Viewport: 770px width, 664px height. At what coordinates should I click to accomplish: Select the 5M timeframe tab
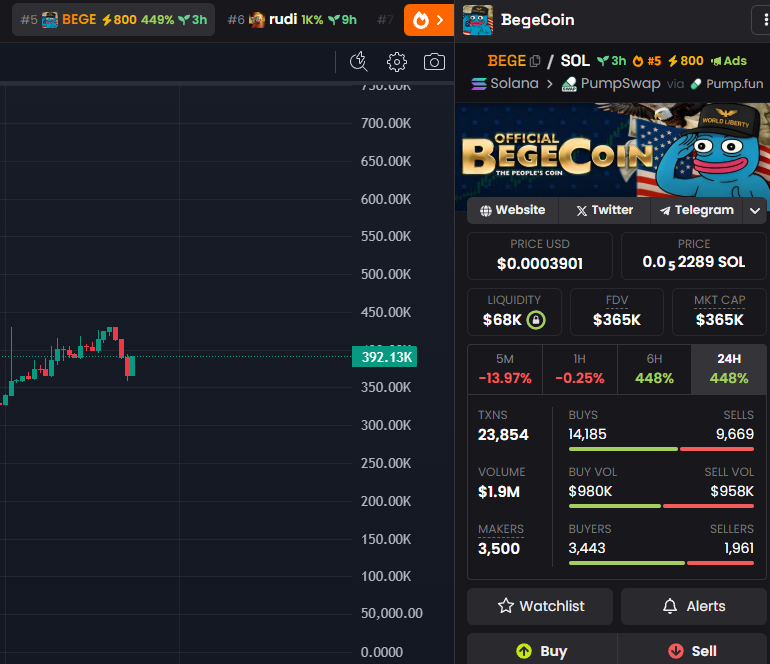click(505, 369)
